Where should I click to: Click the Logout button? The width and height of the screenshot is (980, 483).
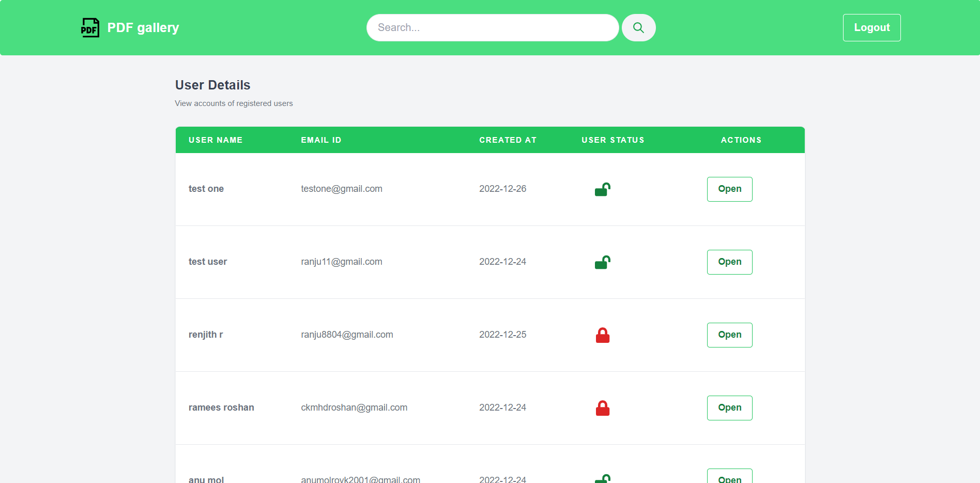(872, 28)
